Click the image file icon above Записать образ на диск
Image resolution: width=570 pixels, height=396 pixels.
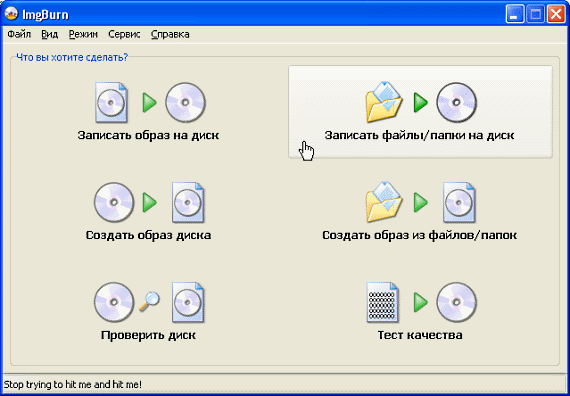[112, 102]
